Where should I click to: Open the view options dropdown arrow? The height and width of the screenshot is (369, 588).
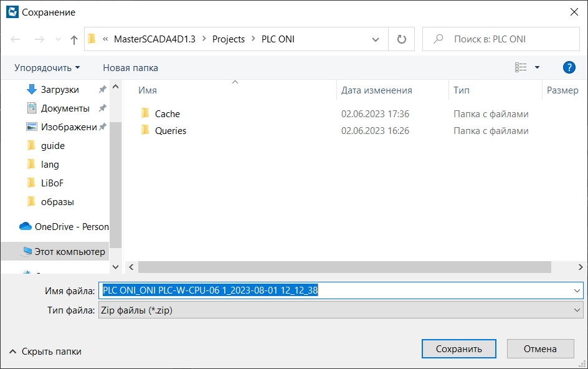click(537, 67)
